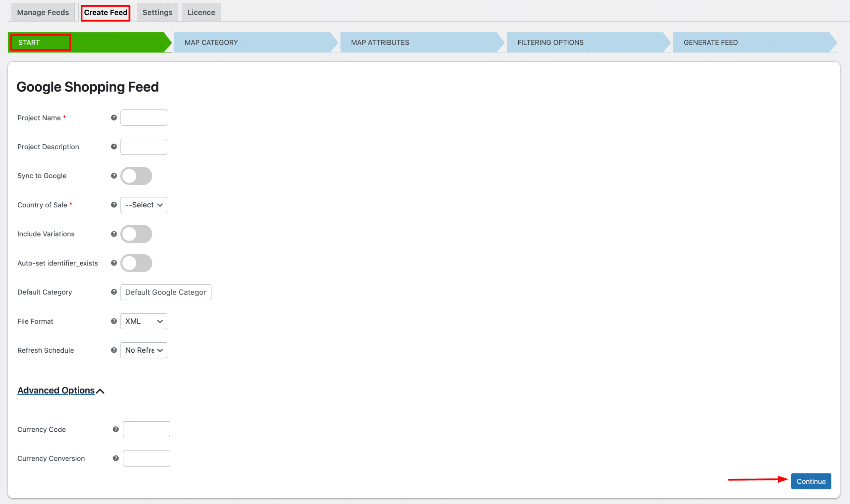Click the Include Variations label
The image size is (850, 504).
click(x=46, y=234)
